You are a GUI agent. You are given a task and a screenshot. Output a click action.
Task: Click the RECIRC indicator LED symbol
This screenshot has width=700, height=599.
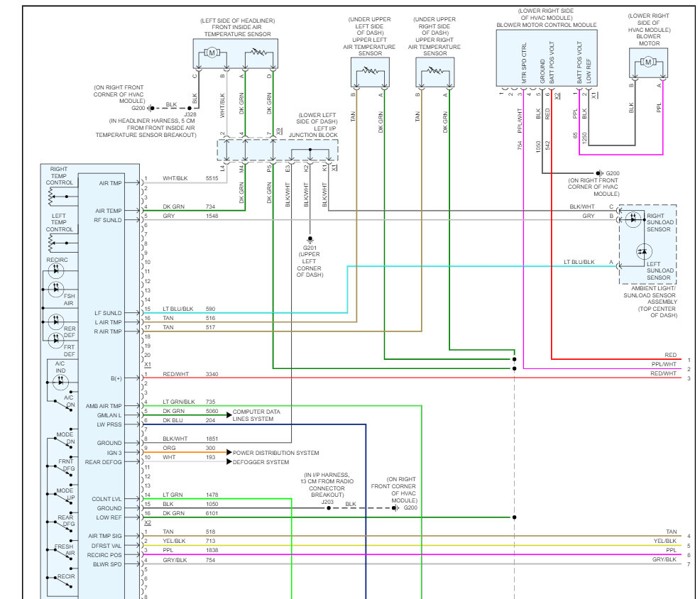pyautogui.click(x=56, y=270)
